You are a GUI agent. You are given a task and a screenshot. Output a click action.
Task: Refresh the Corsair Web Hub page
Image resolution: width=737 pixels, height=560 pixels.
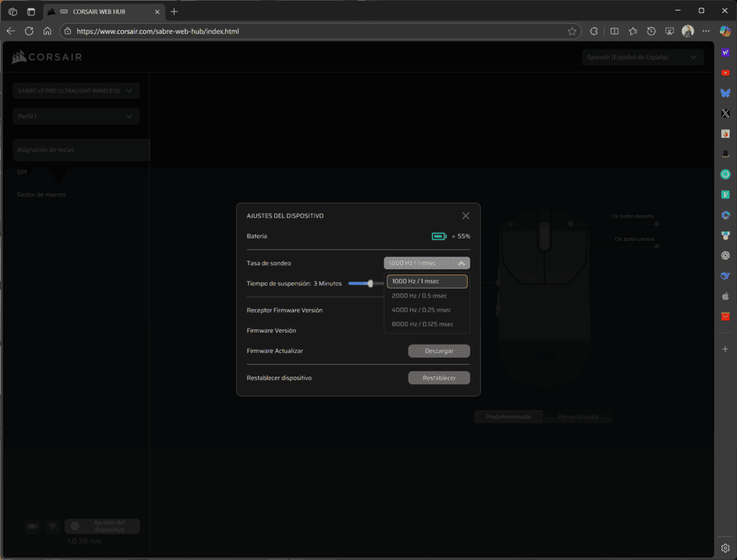coord(29,31)
